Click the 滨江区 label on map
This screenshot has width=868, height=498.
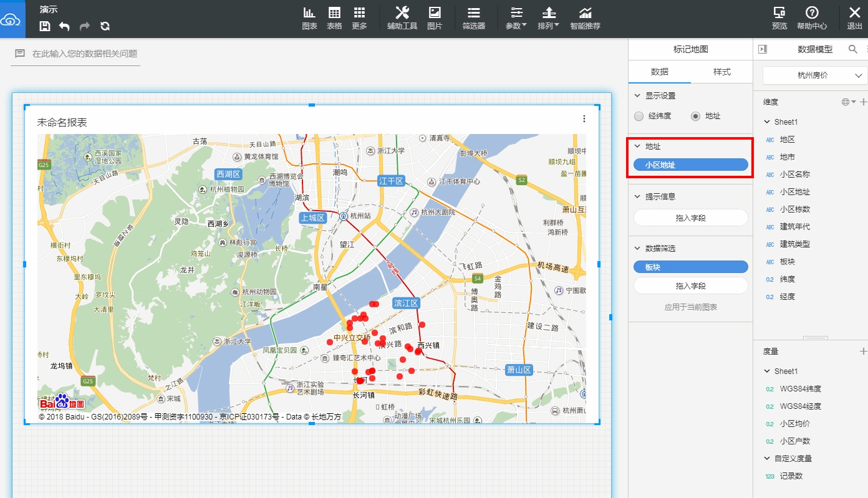407,304
